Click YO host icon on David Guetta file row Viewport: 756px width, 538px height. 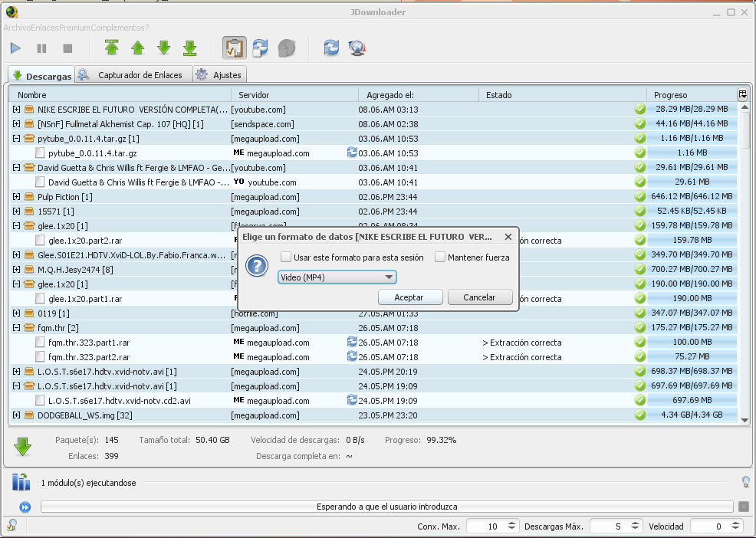pyautogui.click(x=238, y=182)
